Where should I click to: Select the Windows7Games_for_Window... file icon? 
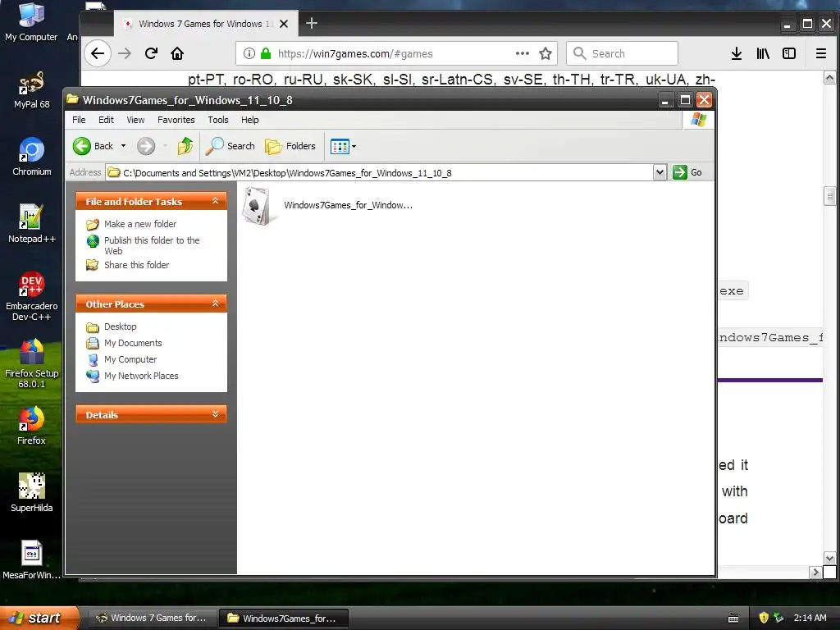[x=257, y=206]
